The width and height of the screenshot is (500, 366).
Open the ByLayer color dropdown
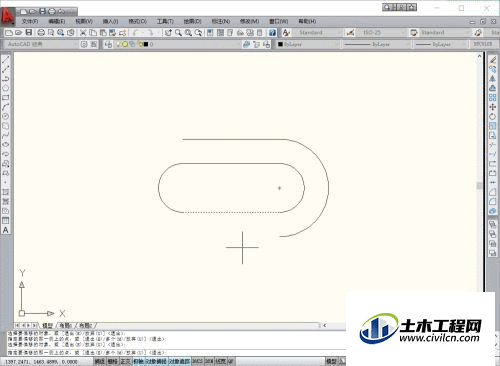(308, 44)
